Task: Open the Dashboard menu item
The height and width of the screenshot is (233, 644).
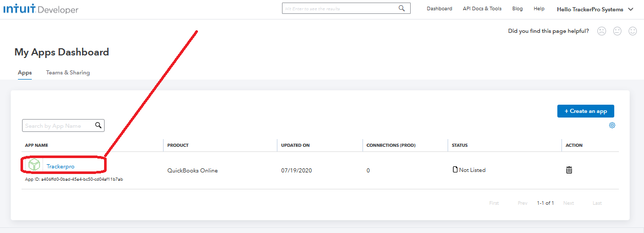Action: [439, 9]
